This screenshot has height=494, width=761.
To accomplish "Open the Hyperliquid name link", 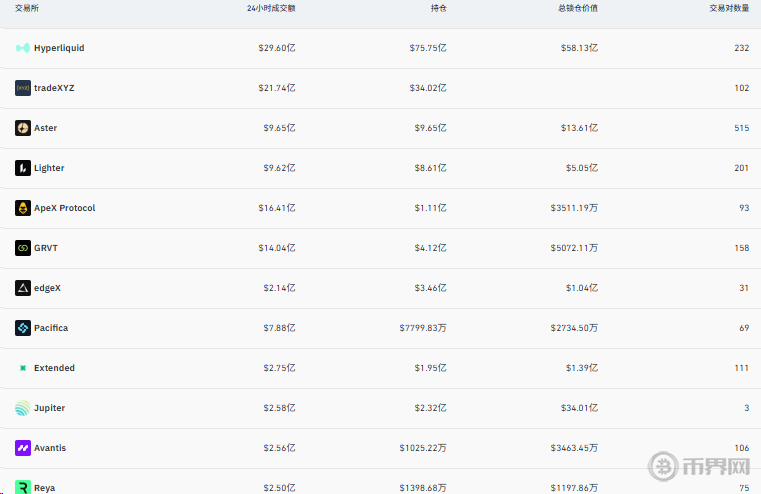I will point(59,48).
